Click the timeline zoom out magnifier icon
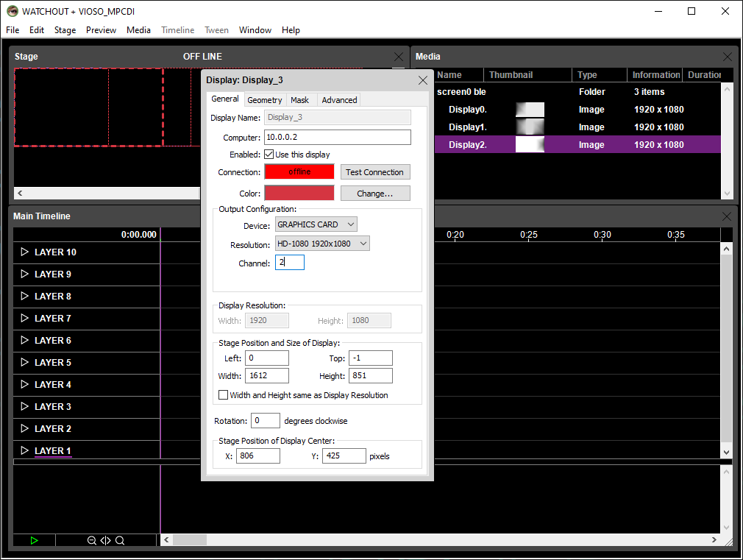The width and height of the screenshot is (743, 560). click(92, 540)
